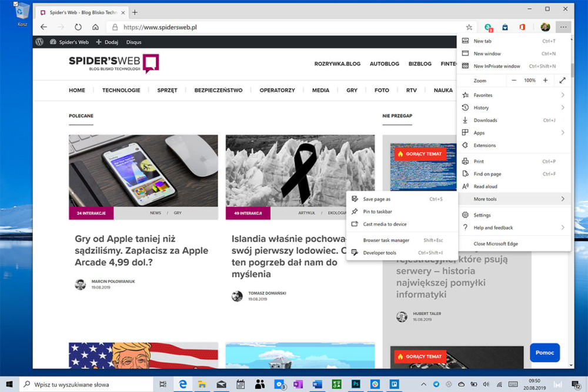Open the Office extension icon
The width and height of the screenshot is (588, 392).
[x=522, y=27]
